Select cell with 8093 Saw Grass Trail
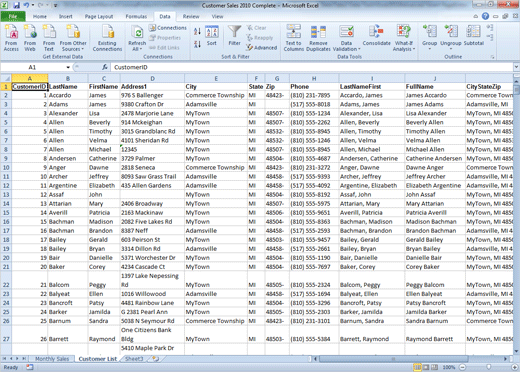 [x=152, y=177]
